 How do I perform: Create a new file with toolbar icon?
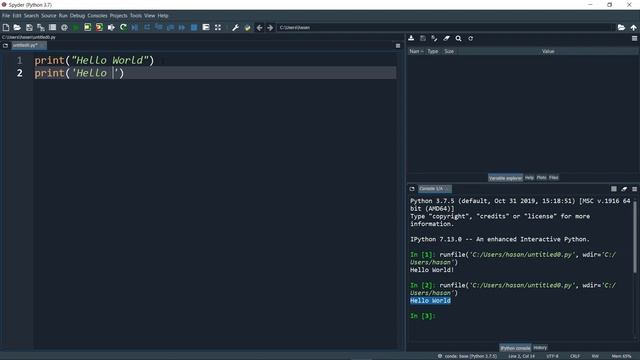click(x=6, y=27)
